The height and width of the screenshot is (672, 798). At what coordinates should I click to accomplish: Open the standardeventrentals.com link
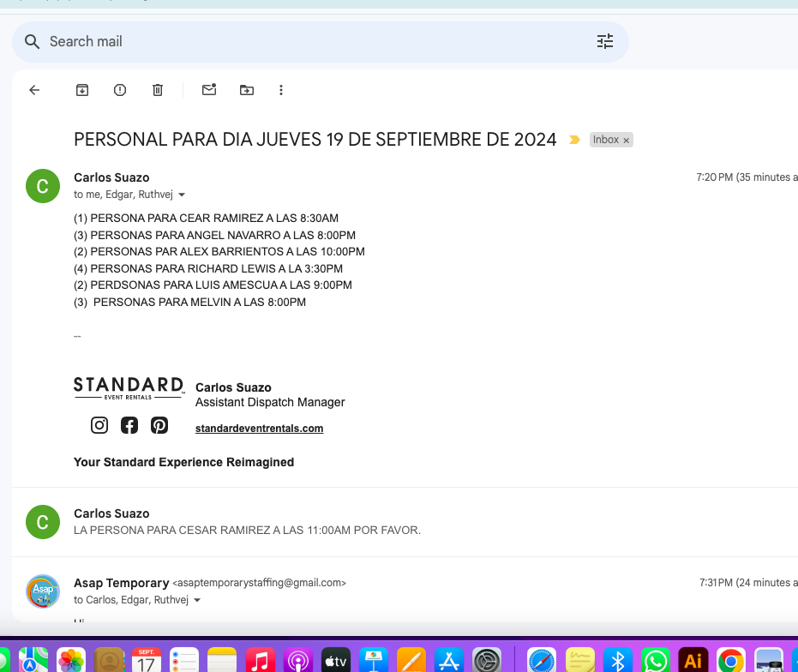(259, 429)
